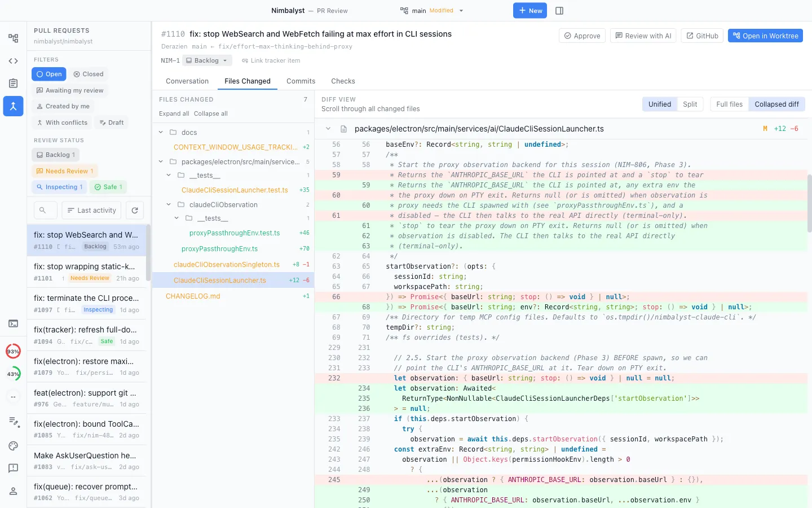This screenshot has width=812, height=508.
Task: Click Collapse all files
Action: 211,113
